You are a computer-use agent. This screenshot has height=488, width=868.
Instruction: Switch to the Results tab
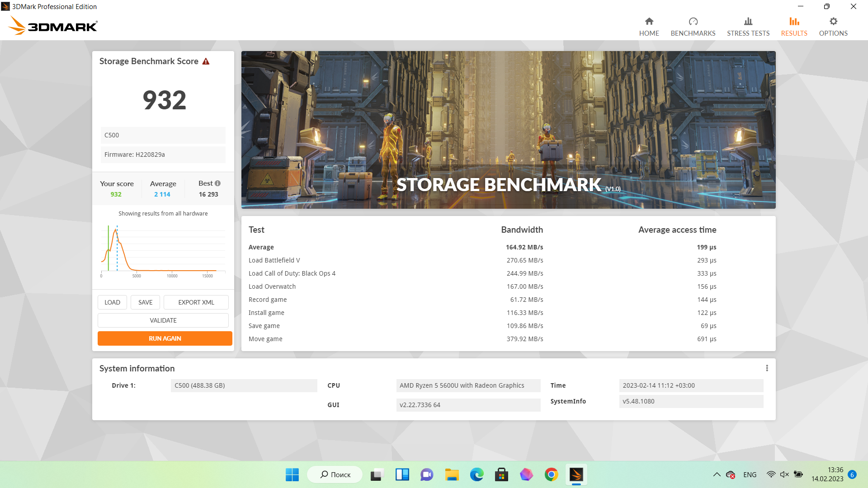[794, 27]
